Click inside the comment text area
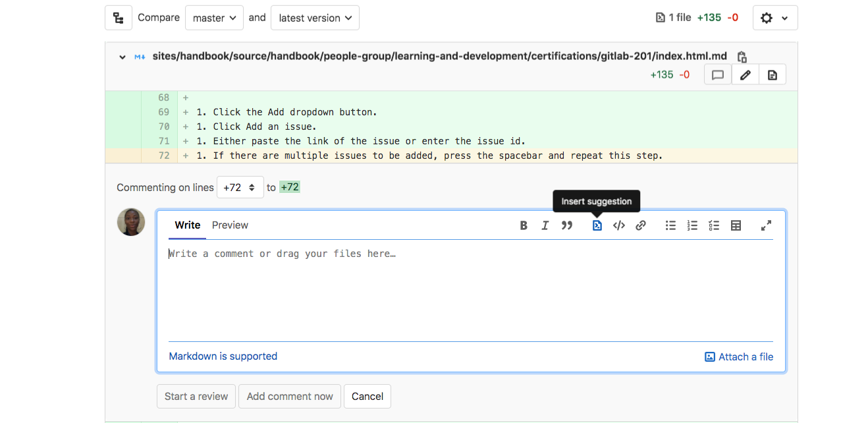 tap(470, 290)
